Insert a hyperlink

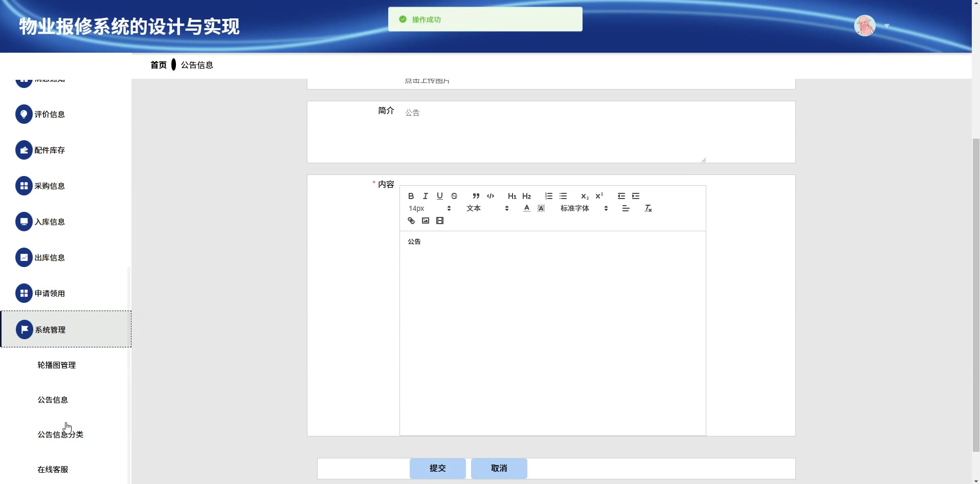tap(411, 221)
